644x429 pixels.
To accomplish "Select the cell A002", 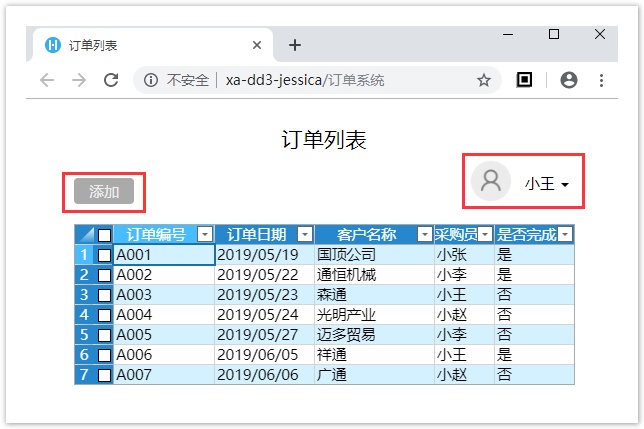I will [x=164, y=275].
